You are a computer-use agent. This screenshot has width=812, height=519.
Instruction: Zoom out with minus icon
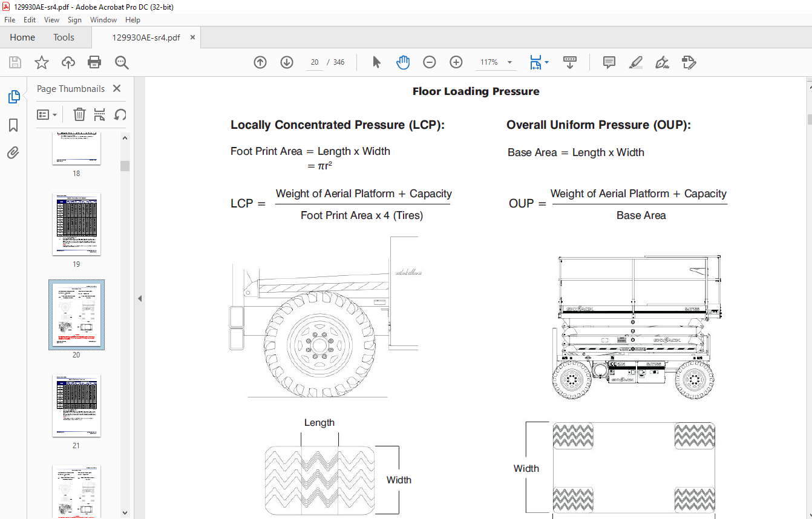click(x=430, y=62)
